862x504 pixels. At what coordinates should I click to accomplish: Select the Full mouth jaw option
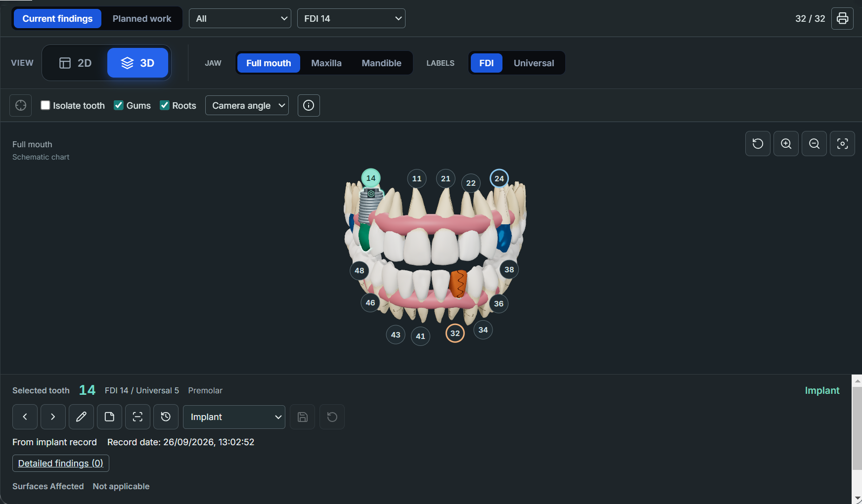point(269,63)
